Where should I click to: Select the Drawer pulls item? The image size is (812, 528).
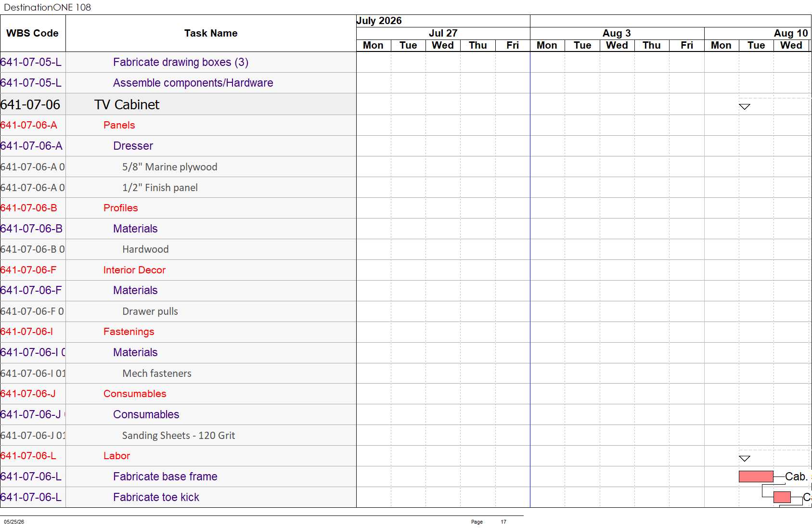pos(150,311)
